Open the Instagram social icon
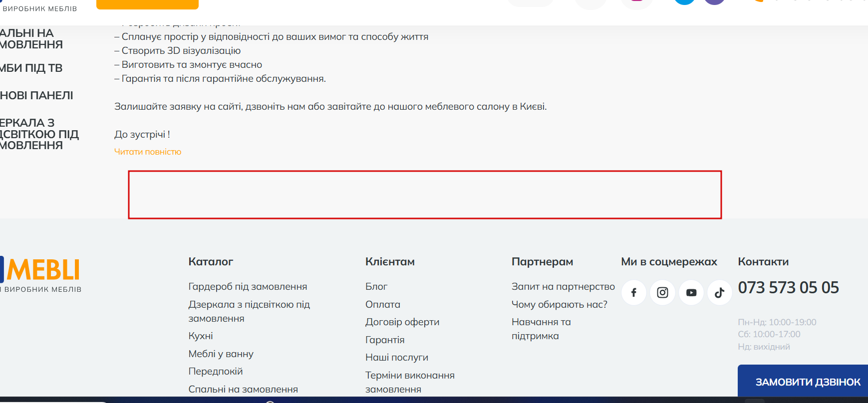 pos(662,293)
